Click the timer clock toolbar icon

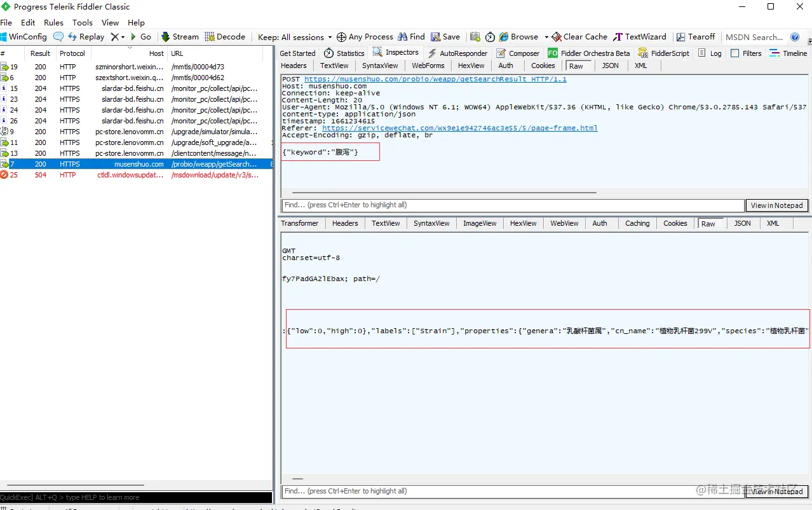tap(490, 37)
